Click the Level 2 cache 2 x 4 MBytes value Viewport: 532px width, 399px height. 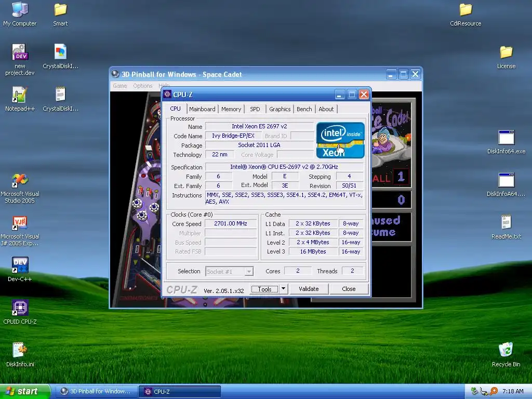point(313,242)
